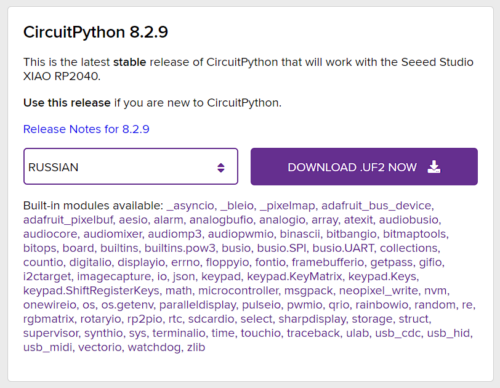Open the terminalio module link

(x=179, y=333)
